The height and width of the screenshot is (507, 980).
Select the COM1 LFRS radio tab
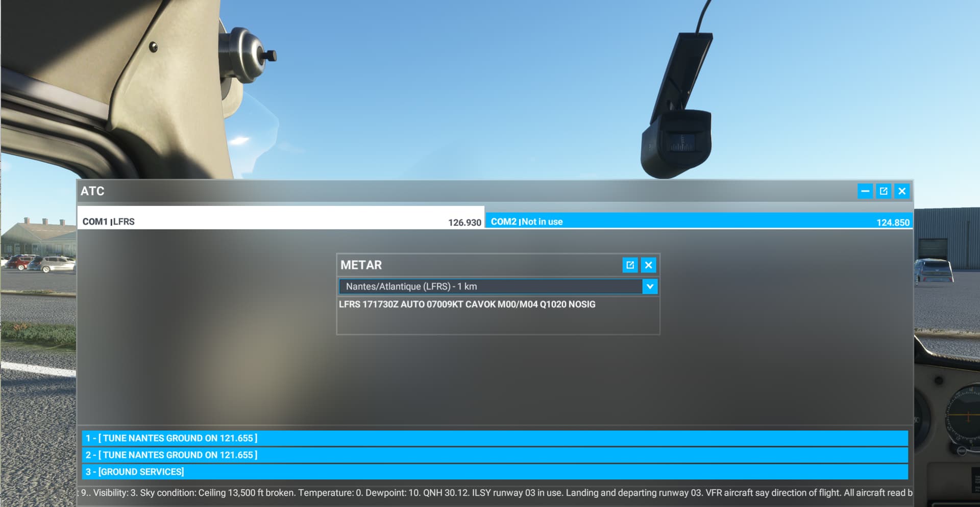coord(281,218)
